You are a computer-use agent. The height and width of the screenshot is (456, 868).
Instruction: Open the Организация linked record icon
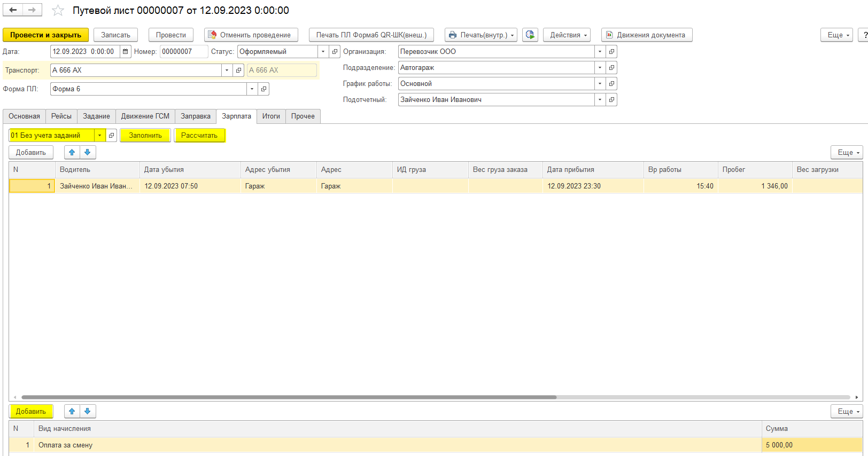611,52
